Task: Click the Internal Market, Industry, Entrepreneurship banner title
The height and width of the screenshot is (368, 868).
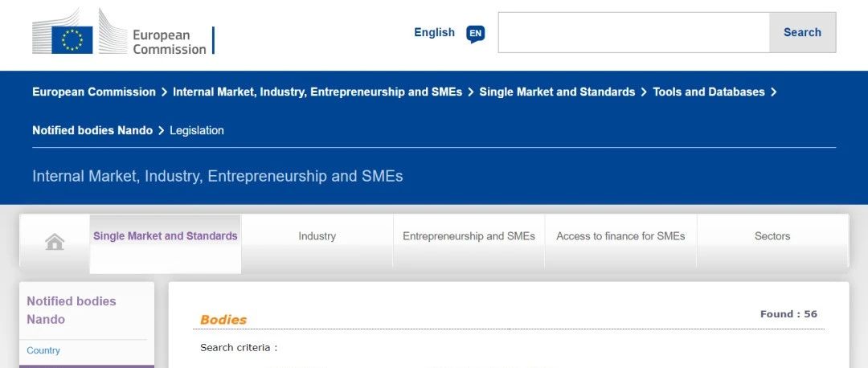Action: pos(218,175)
